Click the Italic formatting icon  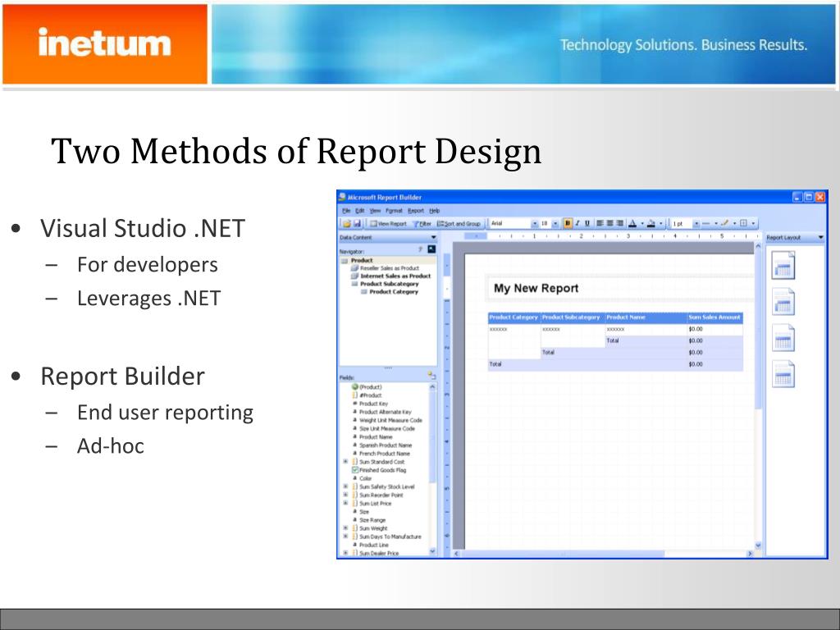click(577, 223)
